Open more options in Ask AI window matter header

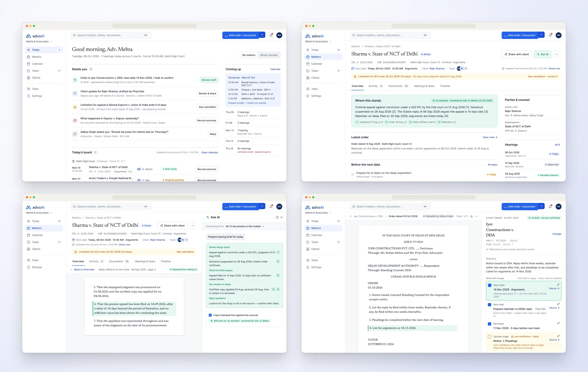[x=193, y=226]
